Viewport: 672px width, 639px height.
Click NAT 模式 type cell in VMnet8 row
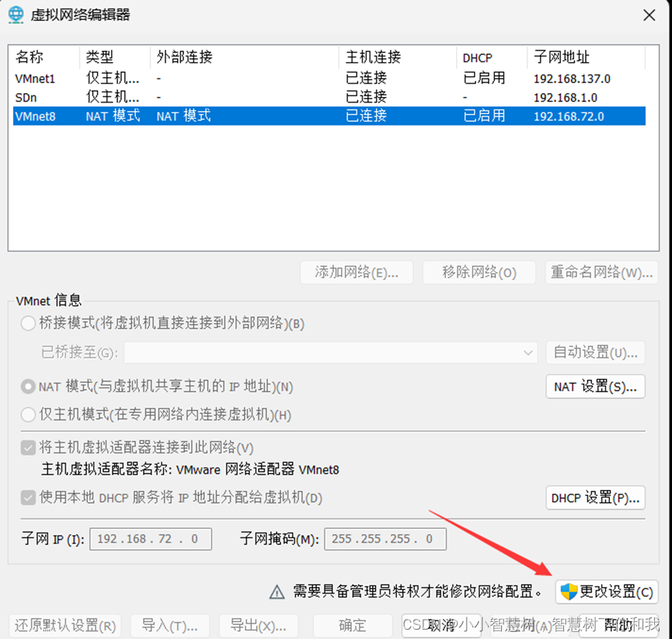(113, 116)
